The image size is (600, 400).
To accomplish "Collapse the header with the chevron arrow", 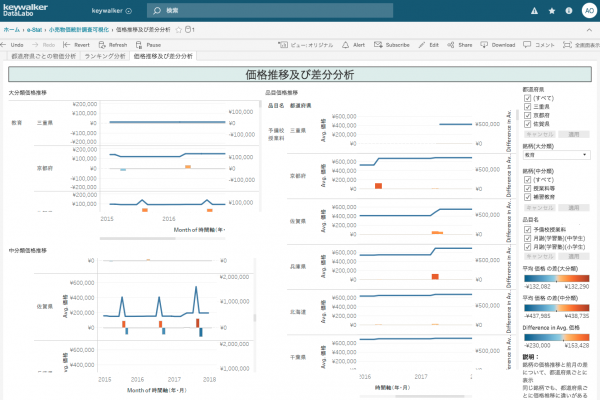I will (x=589, y=30).
